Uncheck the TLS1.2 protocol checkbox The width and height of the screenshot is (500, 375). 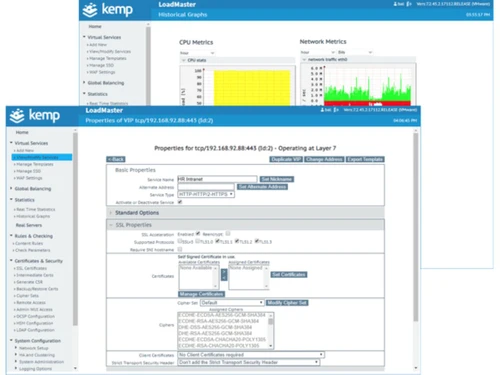237,241
